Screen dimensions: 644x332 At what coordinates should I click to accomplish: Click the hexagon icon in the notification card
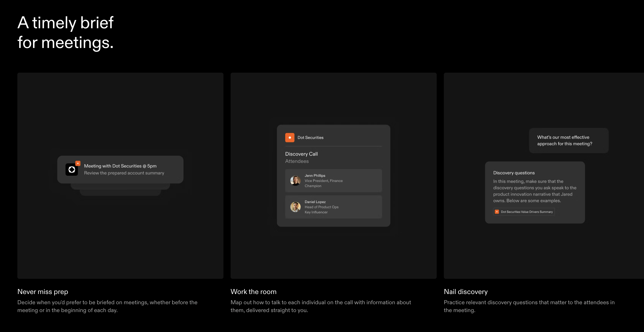72,169
